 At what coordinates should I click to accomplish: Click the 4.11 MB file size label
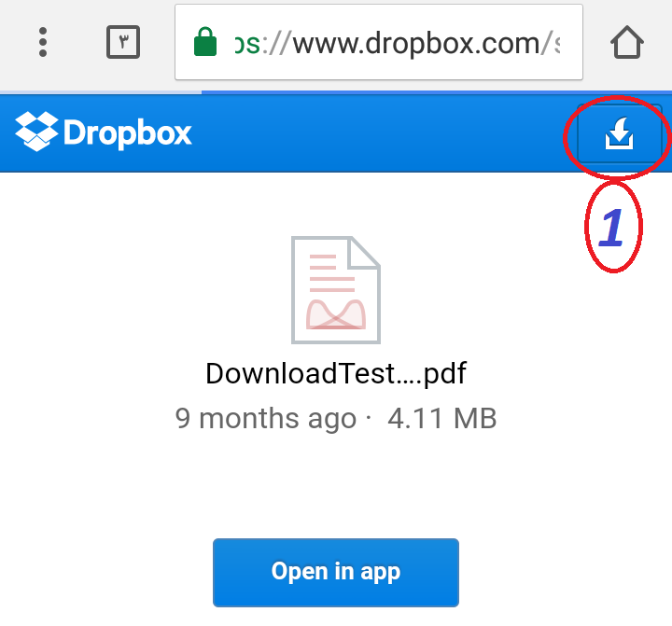click(x=441, y=418)
